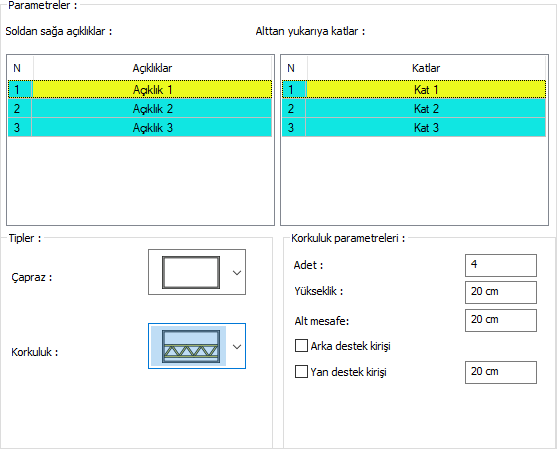Enable Arka destek kirişi checkbox
Screen dimensions: 557x449
click(301, 346)
